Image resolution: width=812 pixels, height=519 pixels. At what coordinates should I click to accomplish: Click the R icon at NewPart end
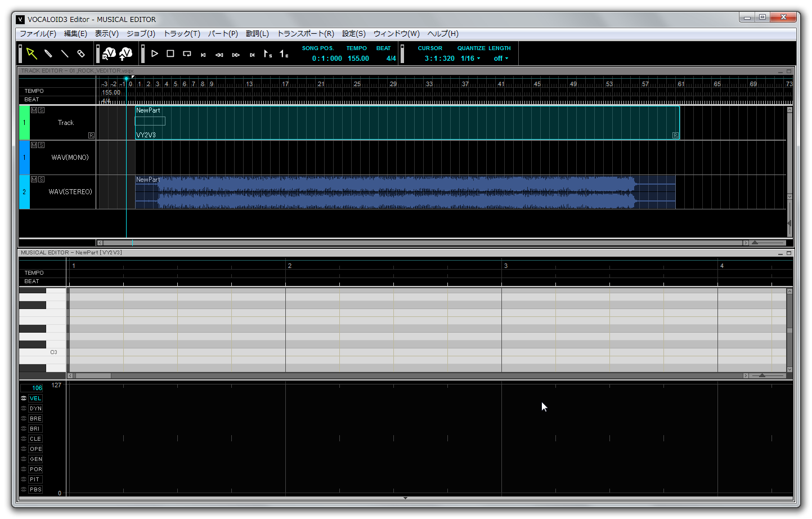point(676,135)
